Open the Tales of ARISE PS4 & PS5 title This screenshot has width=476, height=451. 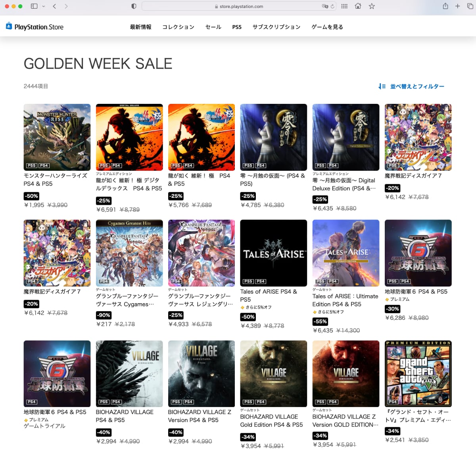tap(268, 295)
